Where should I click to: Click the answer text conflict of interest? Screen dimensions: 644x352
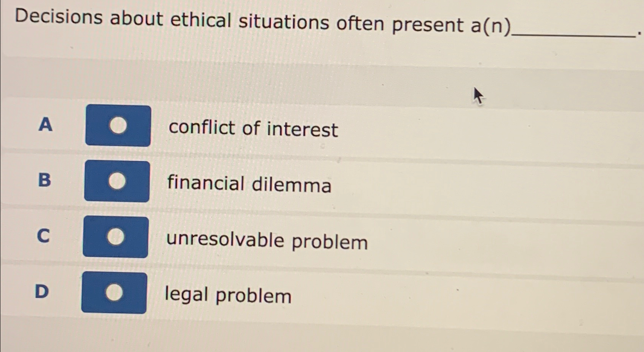click(252, 129)
